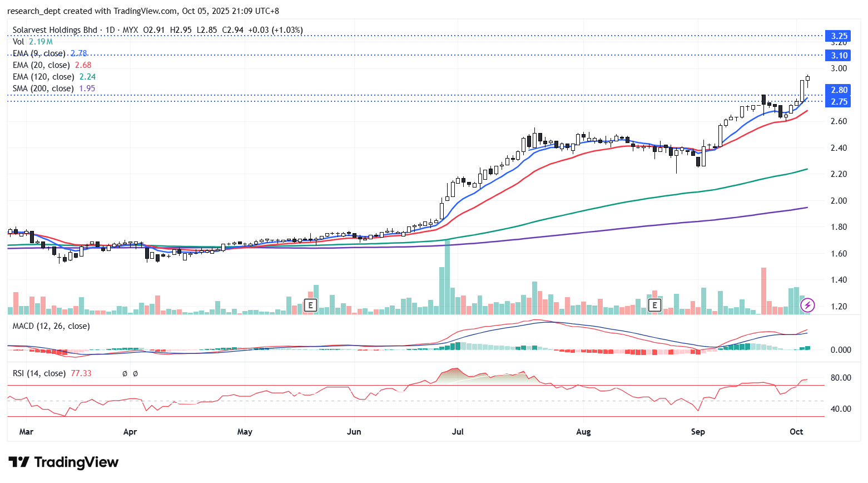
Task: Click the 2.80 horizontal line price tag
Action: pyautogui.click(x=839, y=90)
